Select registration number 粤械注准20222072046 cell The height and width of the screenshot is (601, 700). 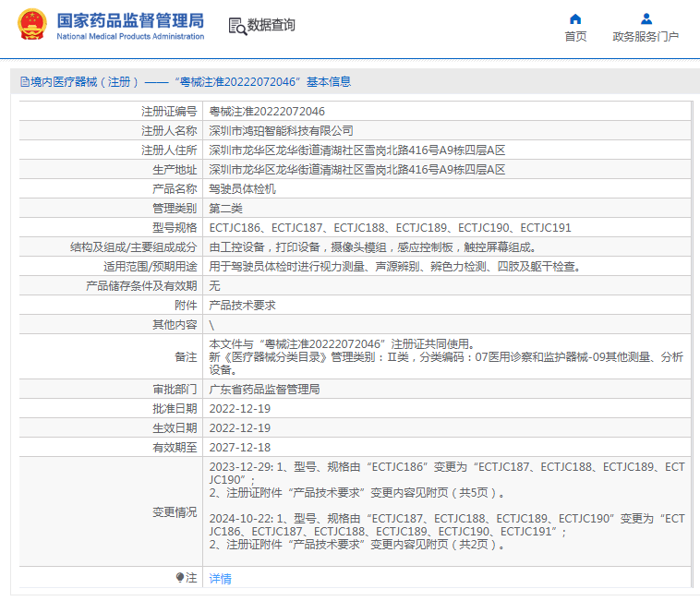(267, 112)
